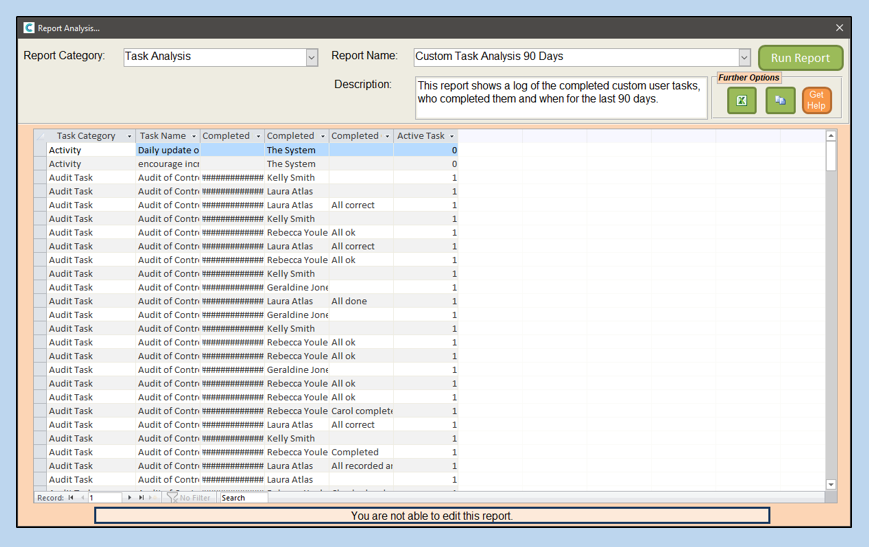Go to the next record
869x547 pixels.
pos(129,497)
